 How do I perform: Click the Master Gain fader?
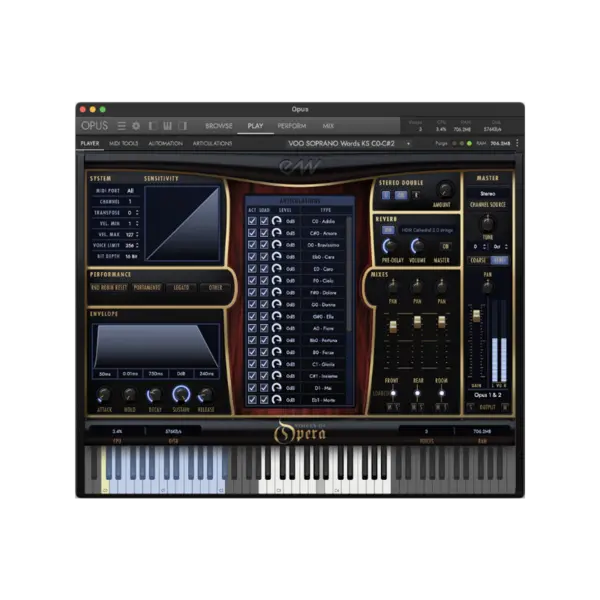coord(476,316)
